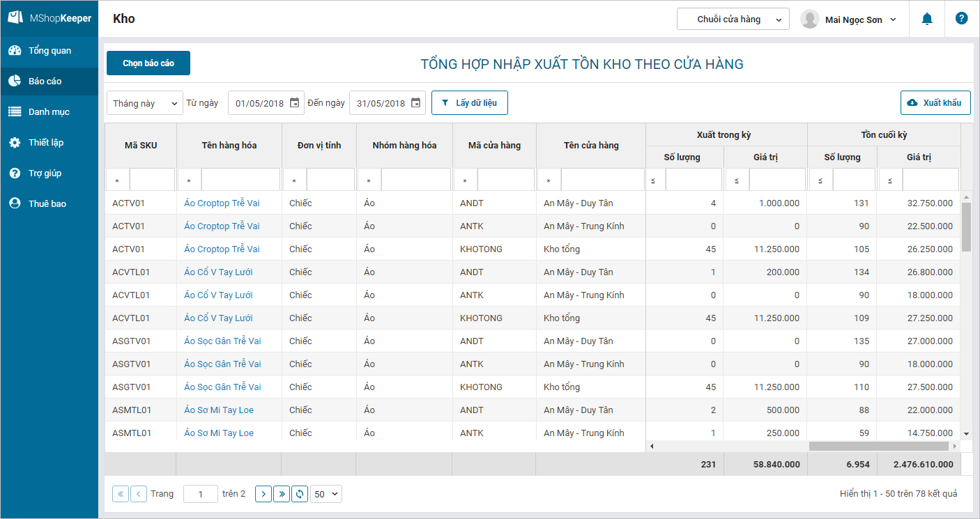Click the Hiển thị 1 - 50 results text

(898, 494)
